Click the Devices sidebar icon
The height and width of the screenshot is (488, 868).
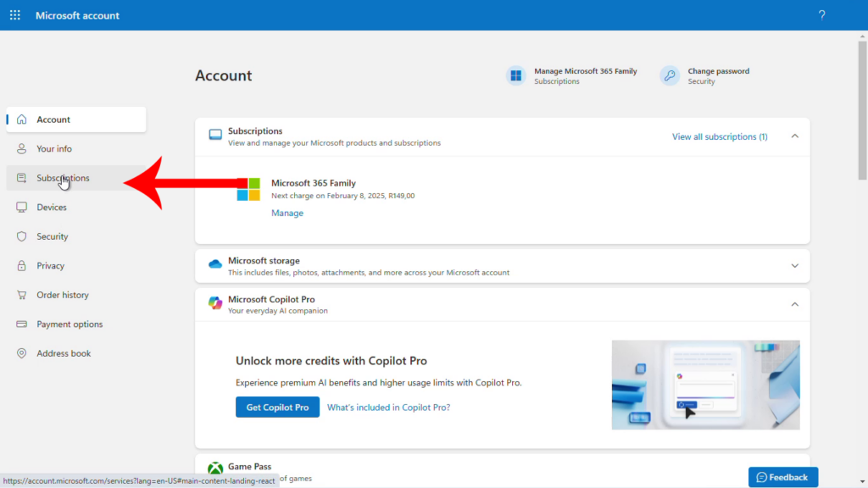point(21,207)
